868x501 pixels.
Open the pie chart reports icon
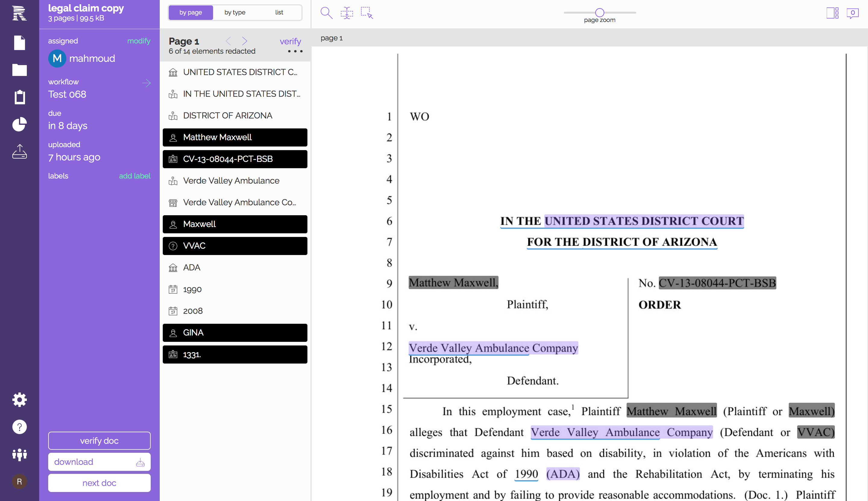tap(19, 124)
